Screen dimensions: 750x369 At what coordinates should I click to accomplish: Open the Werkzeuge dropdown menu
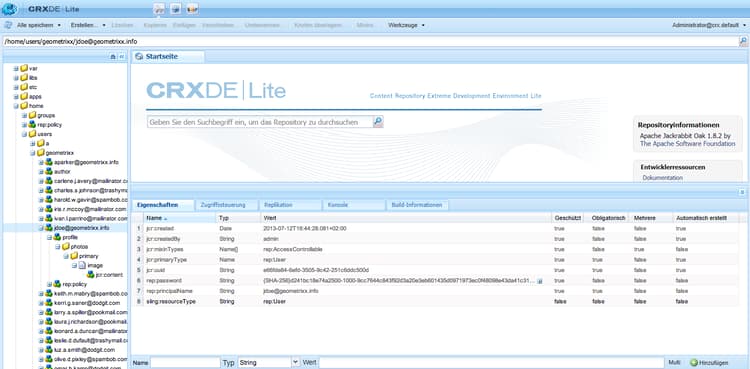click(406, 25)
